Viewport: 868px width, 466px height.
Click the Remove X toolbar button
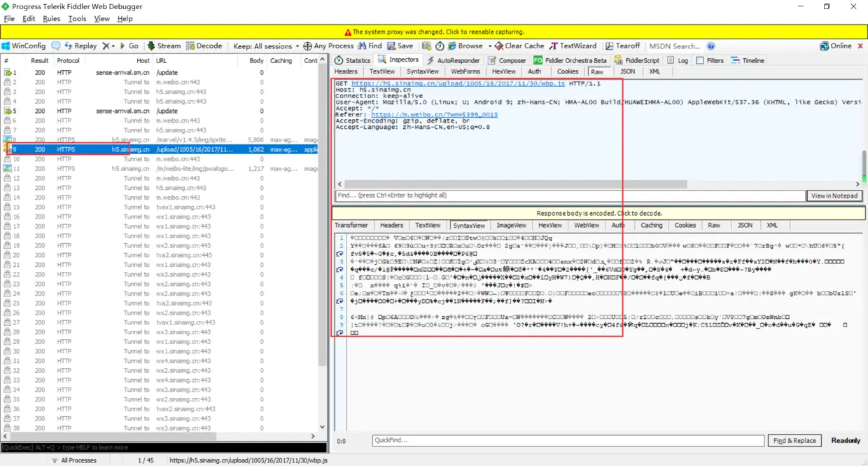click(106, 46)
